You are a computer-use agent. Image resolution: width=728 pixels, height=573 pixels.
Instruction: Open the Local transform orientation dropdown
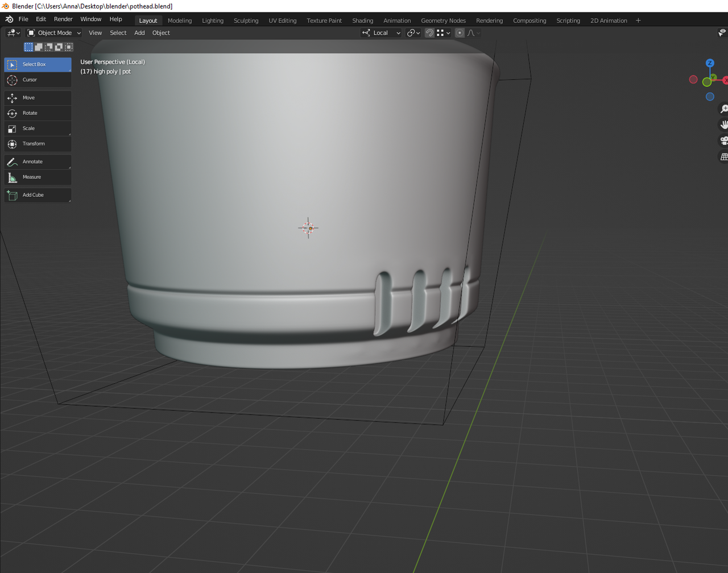pos(381,33)
